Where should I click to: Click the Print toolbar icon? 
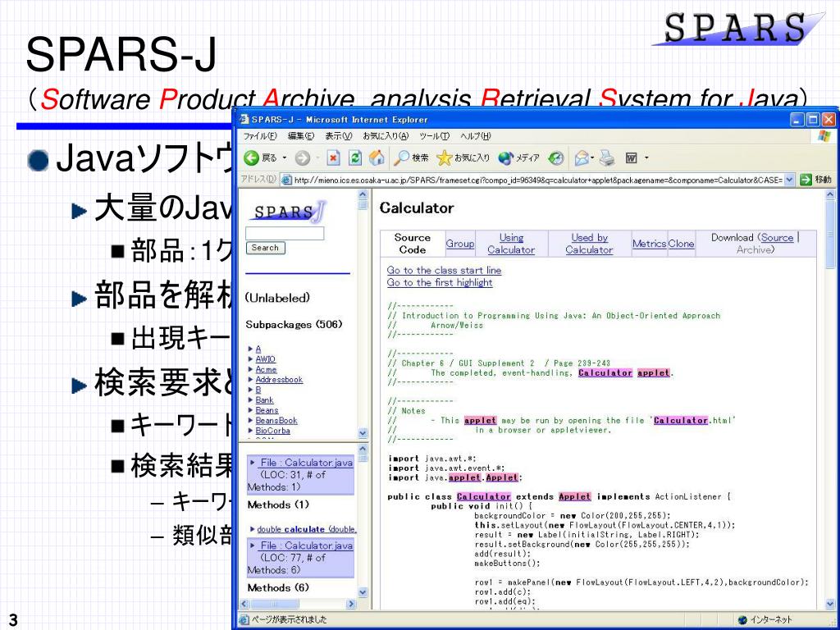pyautogui.click(x=607, y=158)
